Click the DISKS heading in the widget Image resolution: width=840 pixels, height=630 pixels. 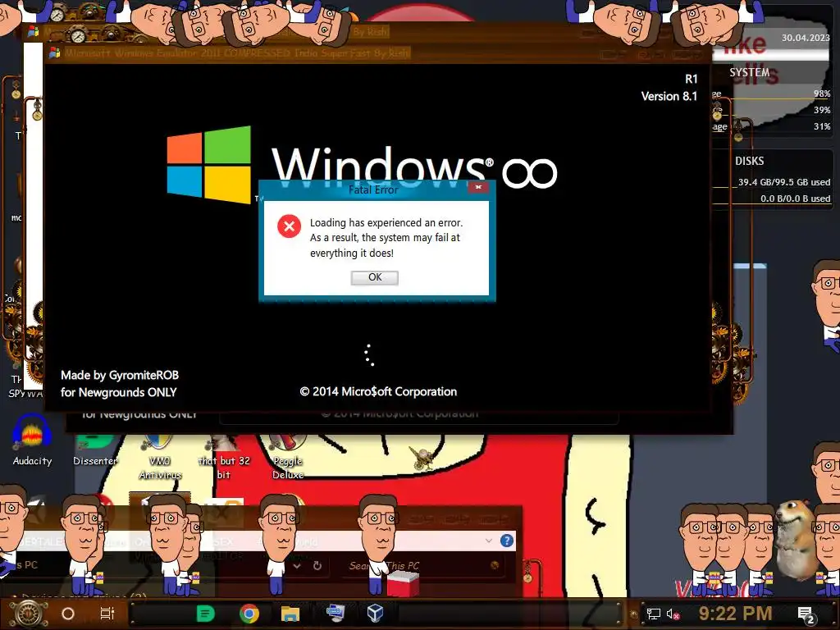(749, 161)
